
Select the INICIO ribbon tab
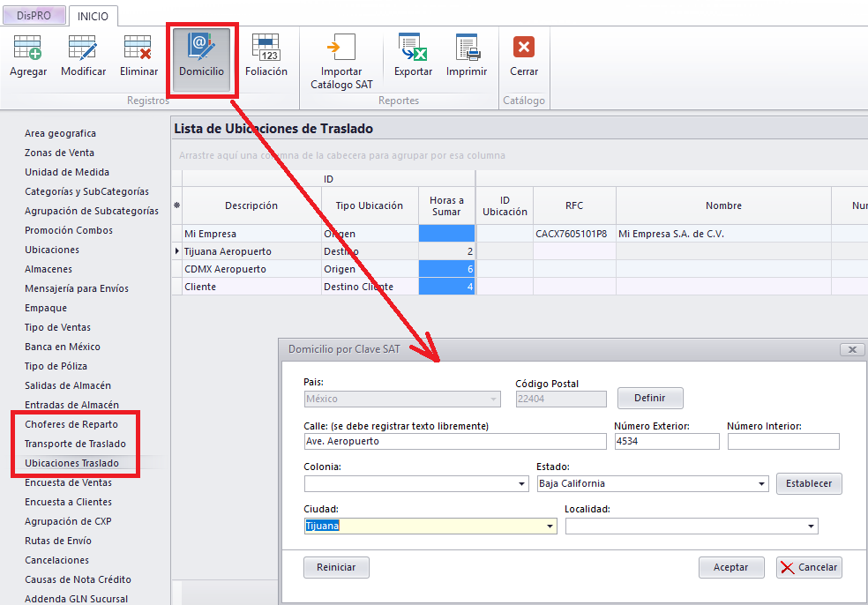[94, 16]
